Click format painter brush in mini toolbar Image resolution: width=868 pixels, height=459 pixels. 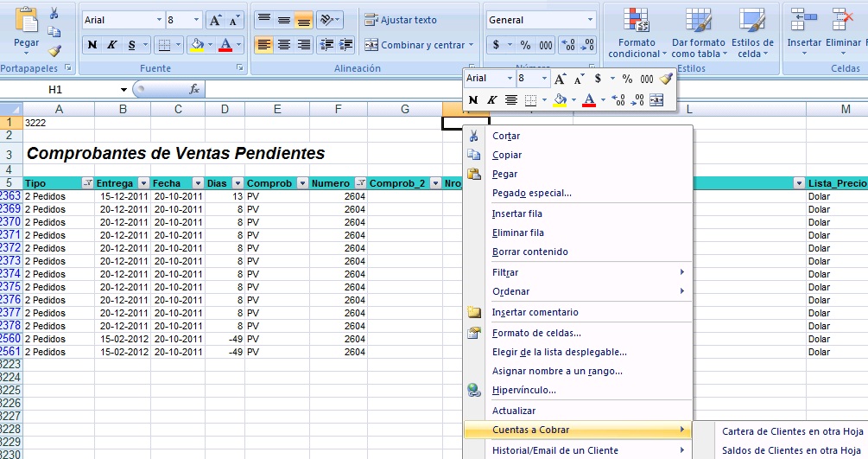[666, 79]
